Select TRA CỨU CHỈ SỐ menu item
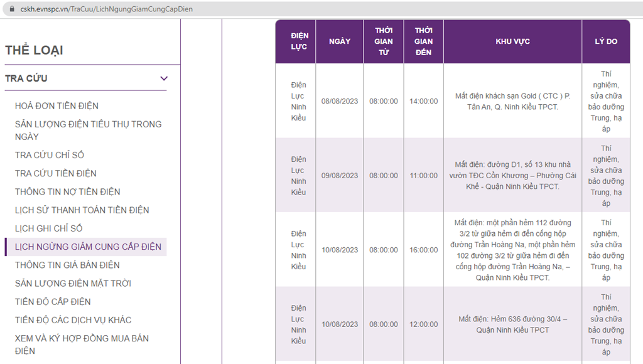This screenshot has height=364, width=643. tap(49, 155)
